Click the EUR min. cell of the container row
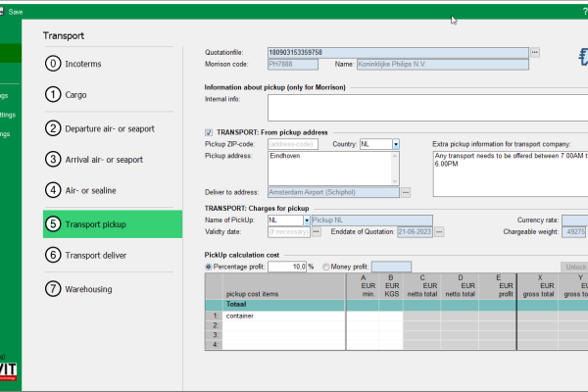 point(363,316)
